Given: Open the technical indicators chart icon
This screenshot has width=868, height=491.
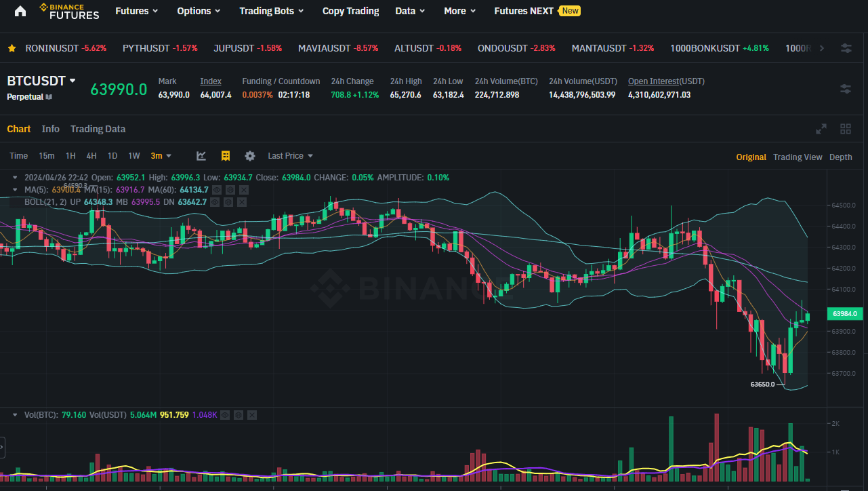Looking at the screenshot, I should [x=201, y=156].
